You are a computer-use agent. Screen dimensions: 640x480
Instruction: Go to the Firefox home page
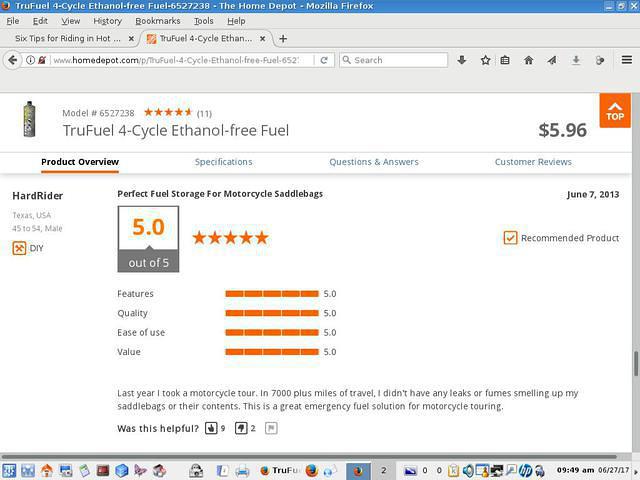tap(529, 60)
